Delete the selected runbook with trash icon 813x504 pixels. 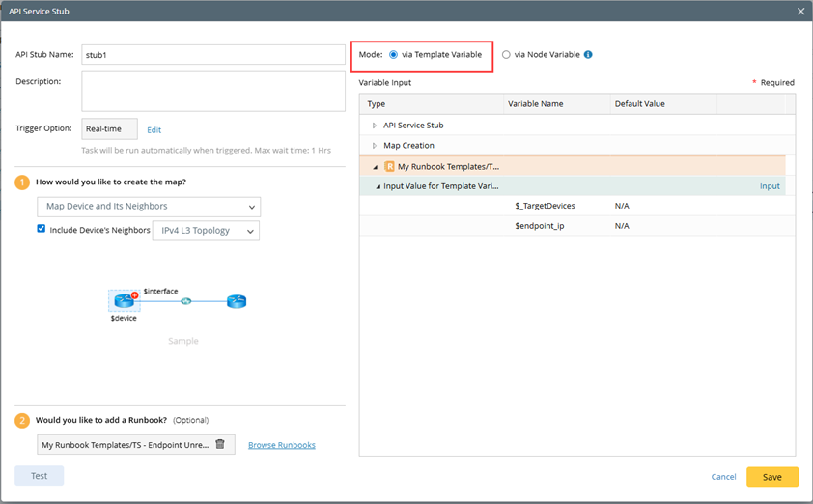220,444
